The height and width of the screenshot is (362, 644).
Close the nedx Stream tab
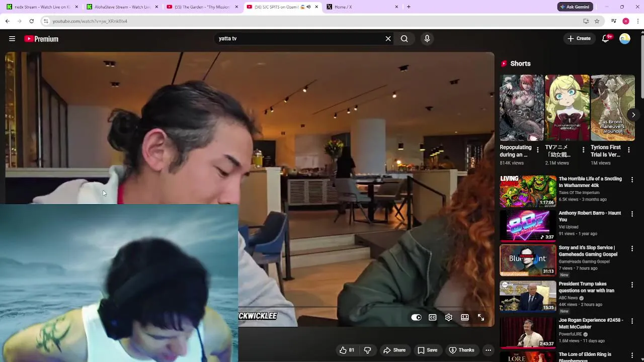pyautogui.click(x=76, y=7)
